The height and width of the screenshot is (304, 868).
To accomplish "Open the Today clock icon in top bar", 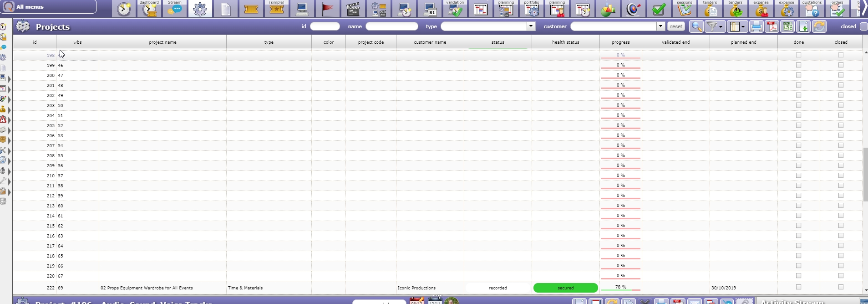I will [x=124, y=9].
